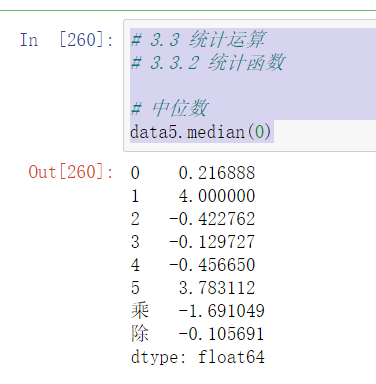Click the index label '乘' in output
Viewport: 376px width, 384px height.
tap(140, 310)
